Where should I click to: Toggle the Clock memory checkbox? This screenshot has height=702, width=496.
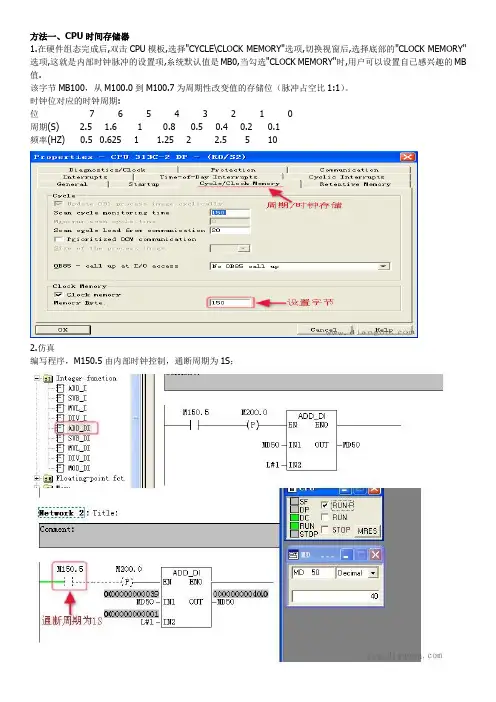(58, 295)
